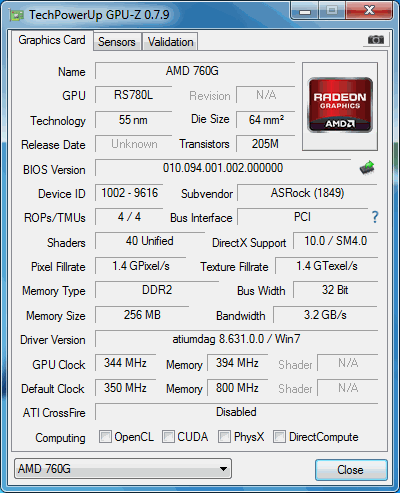This screenshot has width=400, height=493.
Task: Click the BIOS Version field
Action: tap(223, 168)
